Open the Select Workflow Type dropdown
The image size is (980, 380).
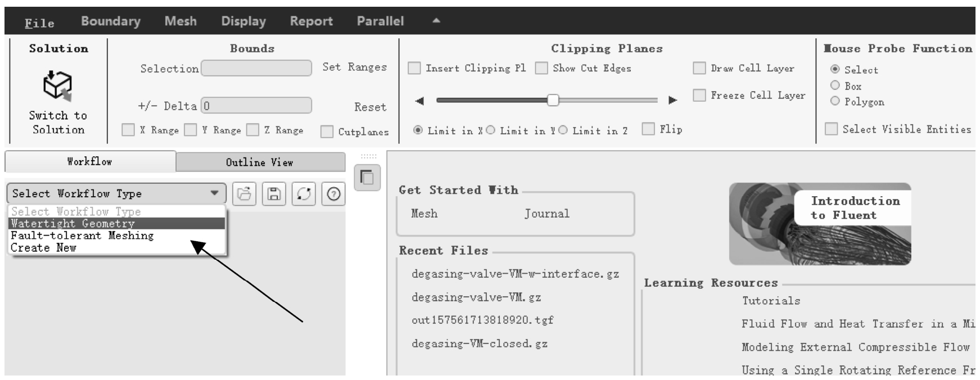pyautogui.click(x=116, y=193)
